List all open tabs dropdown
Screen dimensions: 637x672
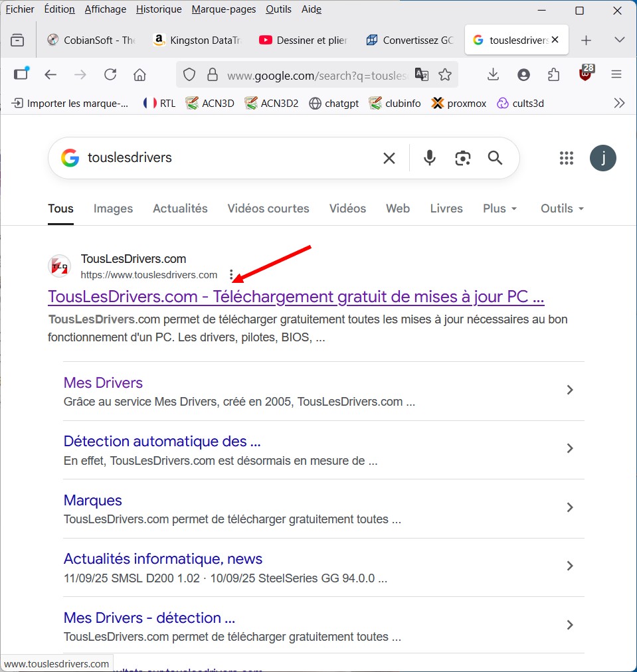point(619,40)
